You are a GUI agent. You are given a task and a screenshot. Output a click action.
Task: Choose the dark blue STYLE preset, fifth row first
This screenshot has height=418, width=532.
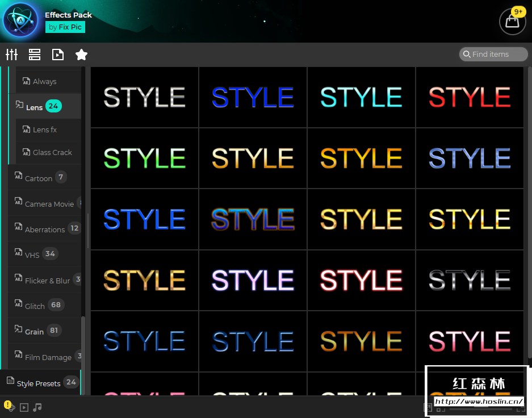click(145, 341)
